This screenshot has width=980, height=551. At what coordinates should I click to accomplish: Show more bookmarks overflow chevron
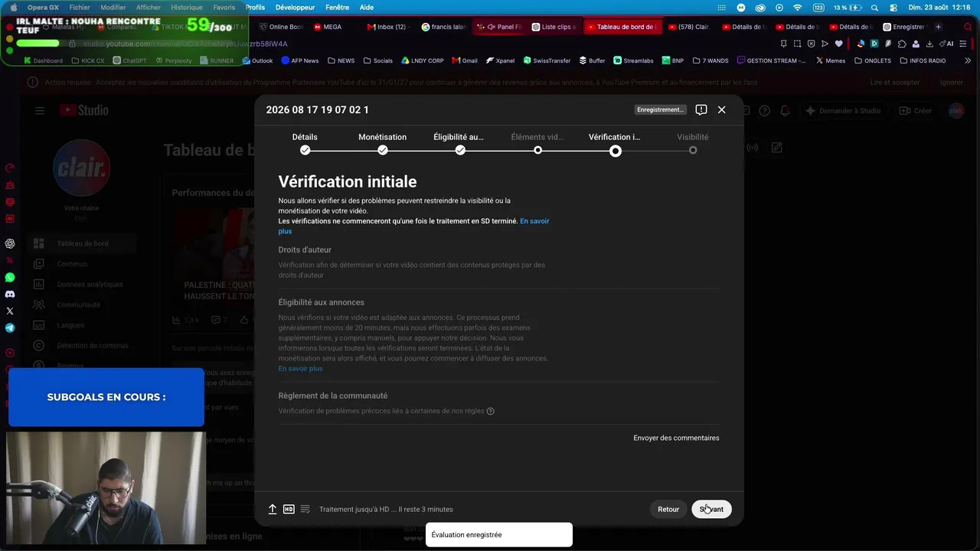pyautogui.click(x=968, y=60)
